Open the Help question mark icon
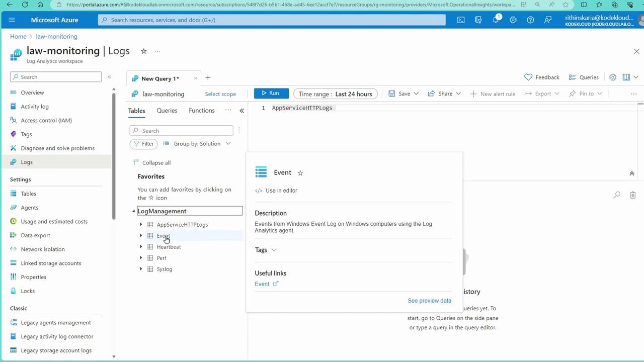644x362 pixels. click(530, 20)
